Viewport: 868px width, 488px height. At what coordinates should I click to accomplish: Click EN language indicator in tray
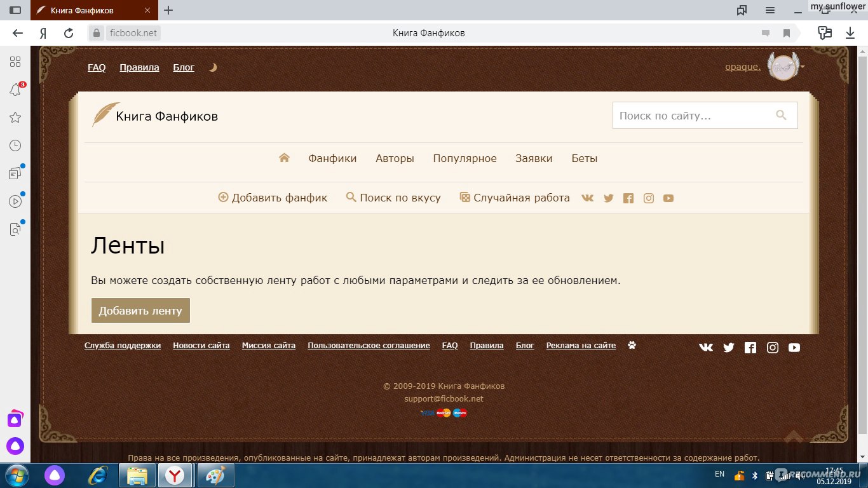coord(719,474)
